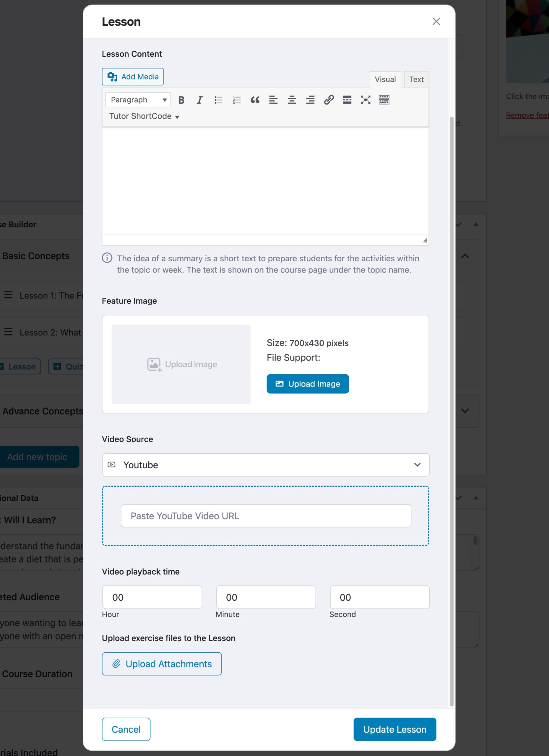Toggle the toolbar kitchen sink

pos(384,100)
